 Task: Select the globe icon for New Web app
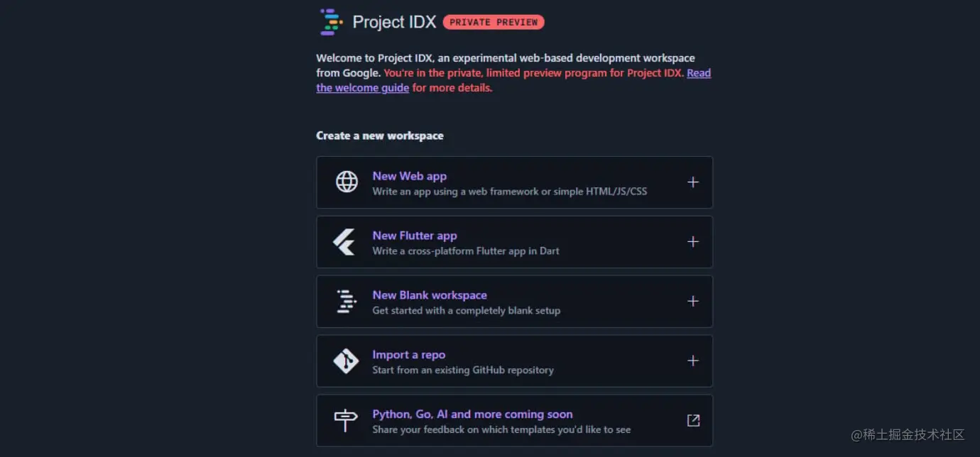(346, 182)
